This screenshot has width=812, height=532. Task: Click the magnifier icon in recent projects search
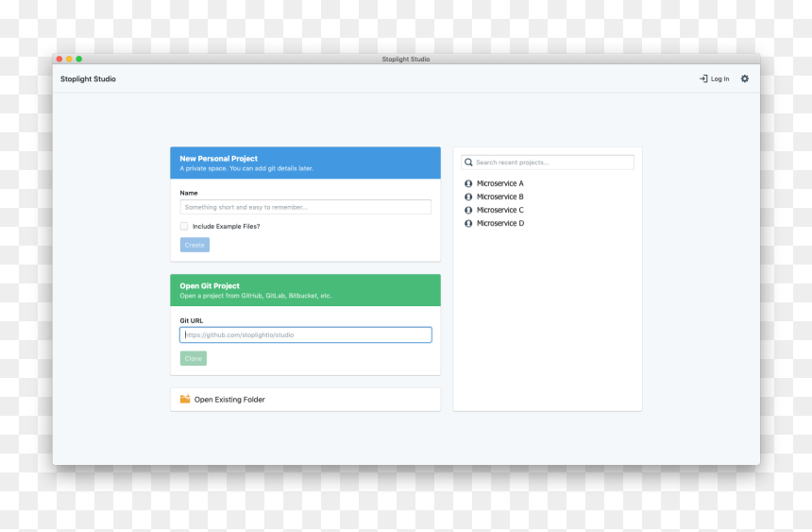tap(468, 163)
